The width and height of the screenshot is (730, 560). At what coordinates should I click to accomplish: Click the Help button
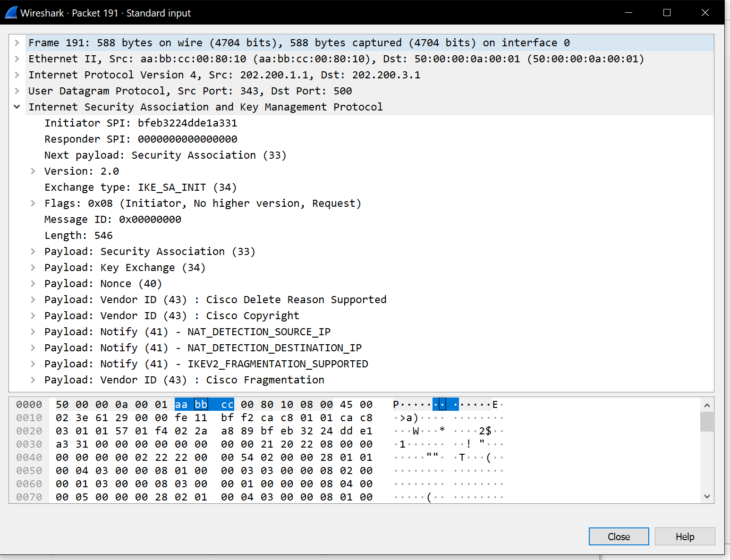(x=685, y=536)
